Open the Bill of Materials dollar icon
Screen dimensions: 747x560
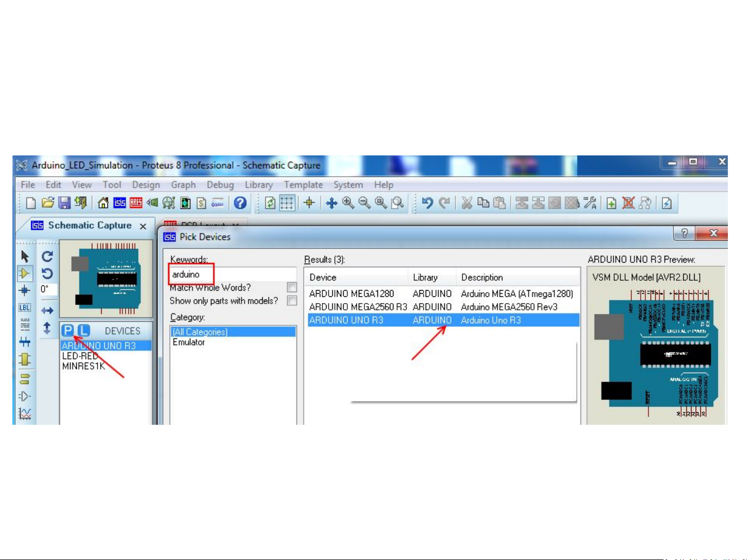point(202,203)
